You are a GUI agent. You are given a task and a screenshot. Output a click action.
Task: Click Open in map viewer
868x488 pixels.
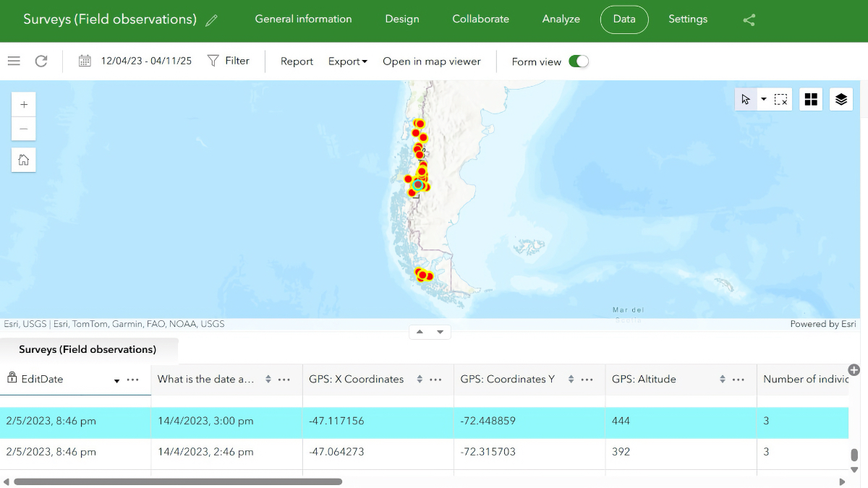(432, 61)
